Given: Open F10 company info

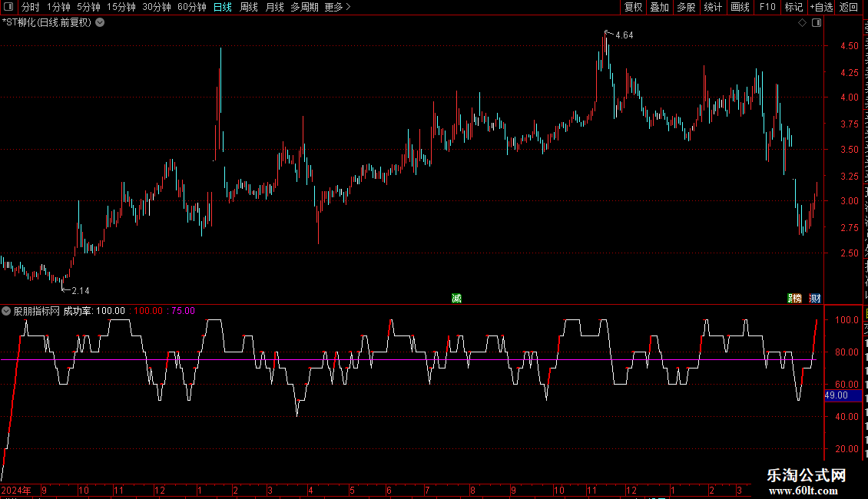Looking at the screenshot, I should (767, 7).
